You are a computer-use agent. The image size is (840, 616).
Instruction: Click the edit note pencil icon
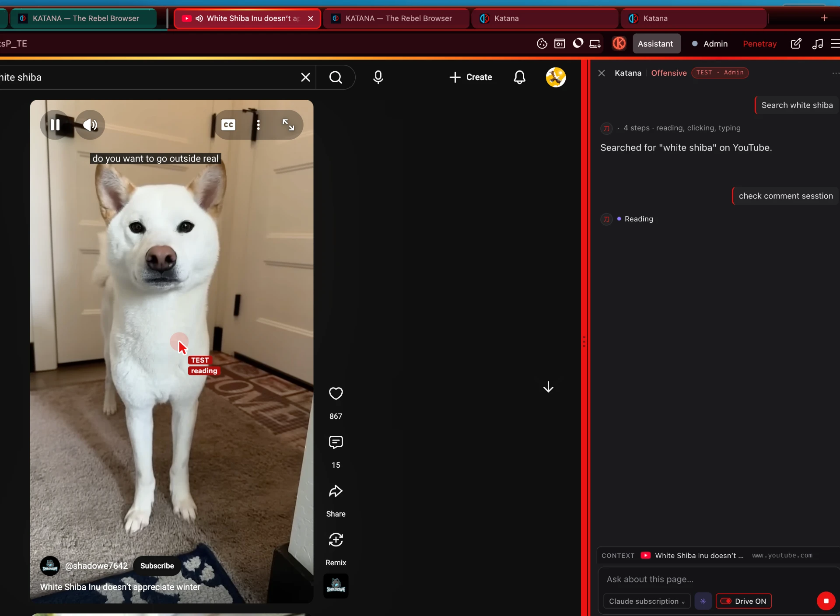click(796, 44)
